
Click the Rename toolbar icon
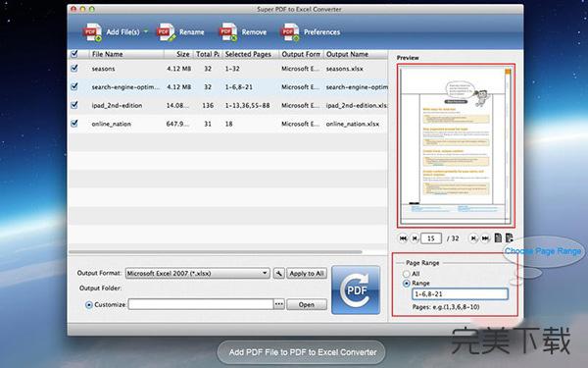pos(166,32)
